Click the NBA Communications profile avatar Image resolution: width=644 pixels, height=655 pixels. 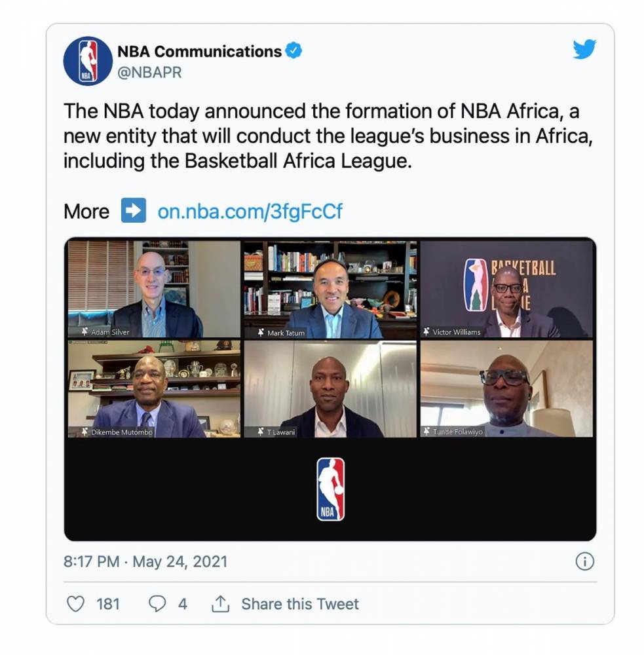click(88, 60)
